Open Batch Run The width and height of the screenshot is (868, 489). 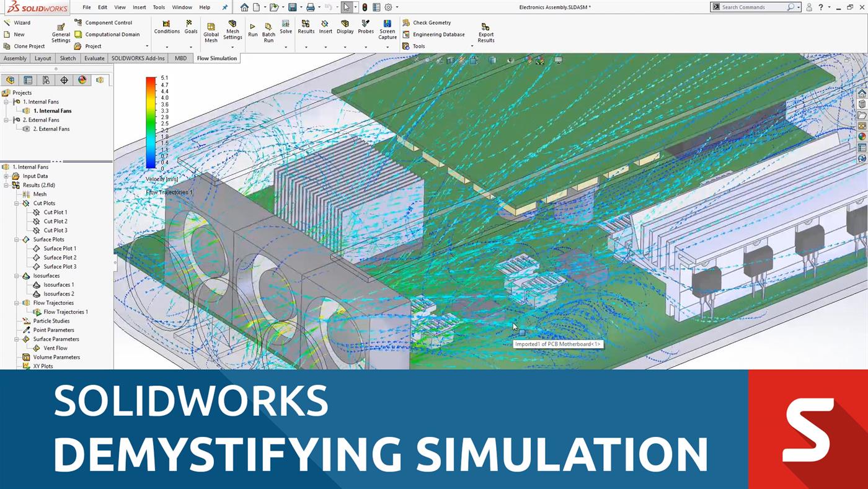tap(268, 31)
